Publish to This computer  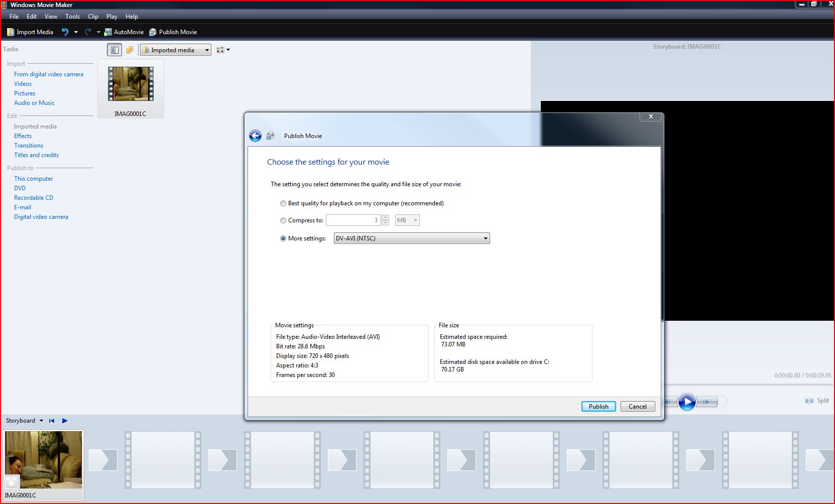pos(33,179)
